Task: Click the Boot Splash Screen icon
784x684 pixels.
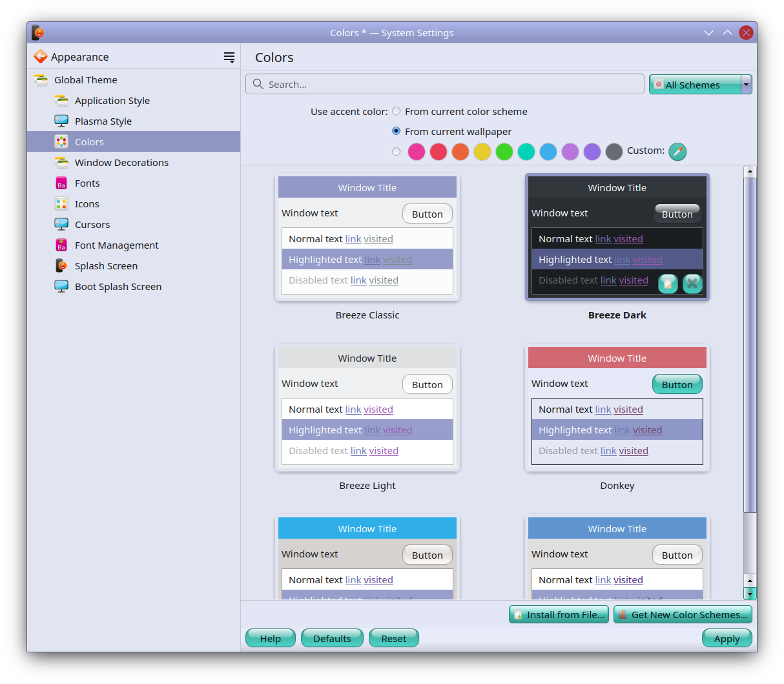Action: pyautogui.click(x=61, y=287)
